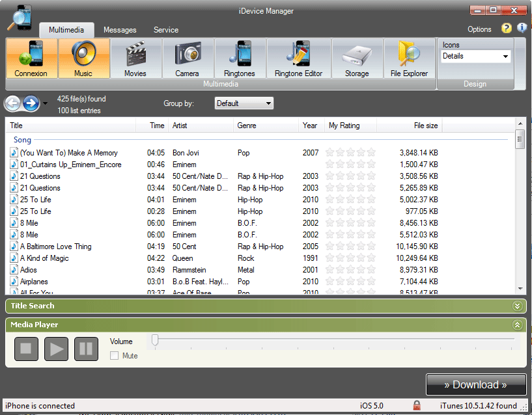532x415 pixels.
Task: Expand the Title Search panel
Action: coord(517,306)
